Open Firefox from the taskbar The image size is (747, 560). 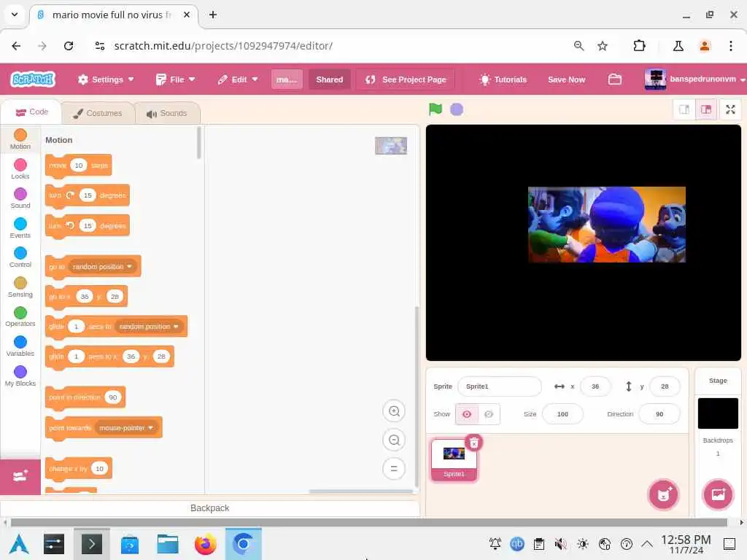click(205, 544)
